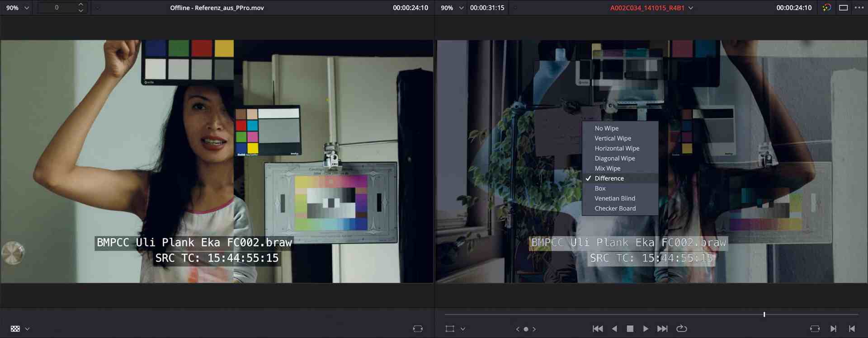Switch to single viewer mode icon
Viewport: 868px width, 338px height.
click(x=843, y=8)
